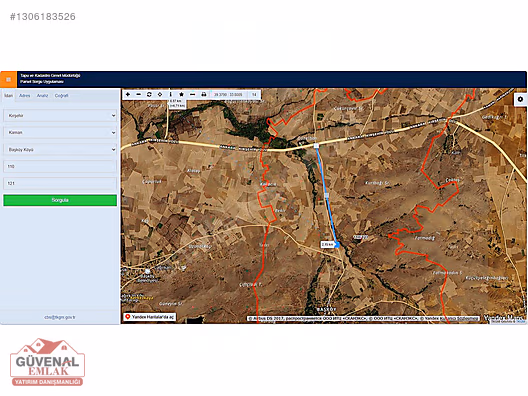528x396 pixels.
Task: Click the distance label at the route end
Action: (x=327, y=244)
